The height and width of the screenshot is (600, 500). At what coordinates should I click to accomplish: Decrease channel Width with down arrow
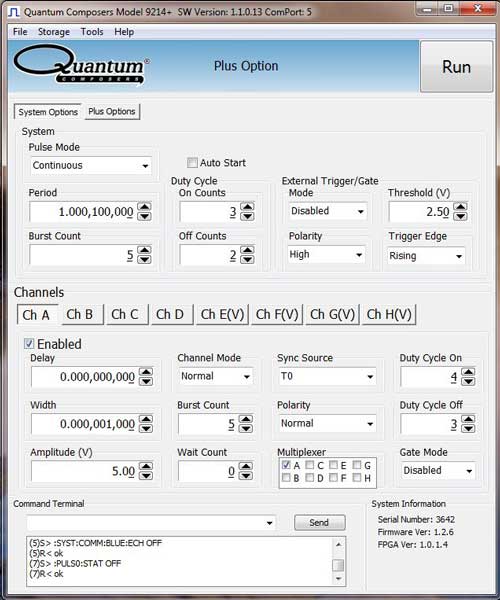pyautogui.click(x=146, y=429)
